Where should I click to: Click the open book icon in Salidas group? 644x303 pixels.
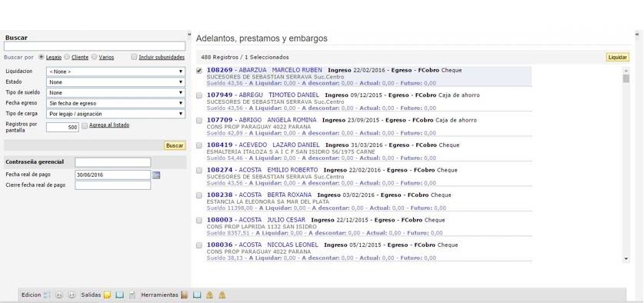click(x=119, y=295)
